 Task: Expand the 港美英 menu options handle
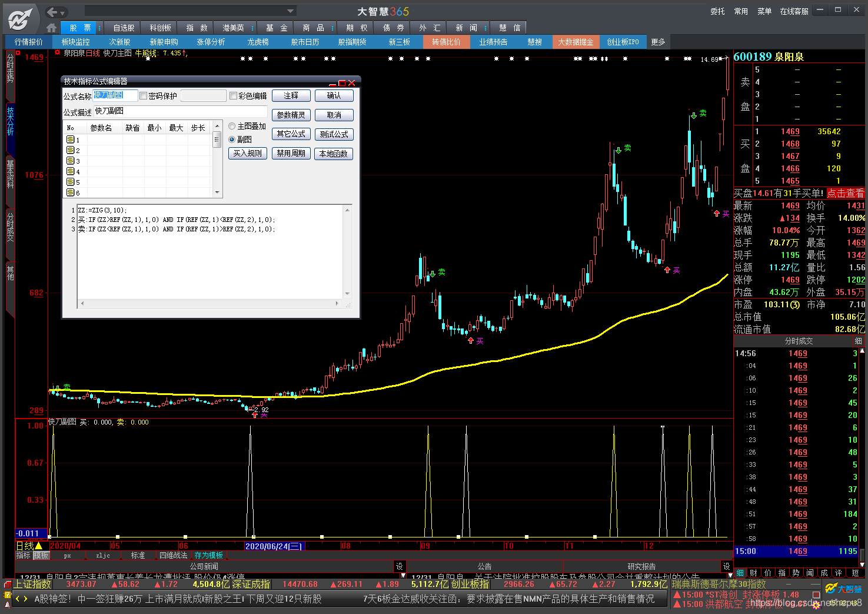(252, 28)
